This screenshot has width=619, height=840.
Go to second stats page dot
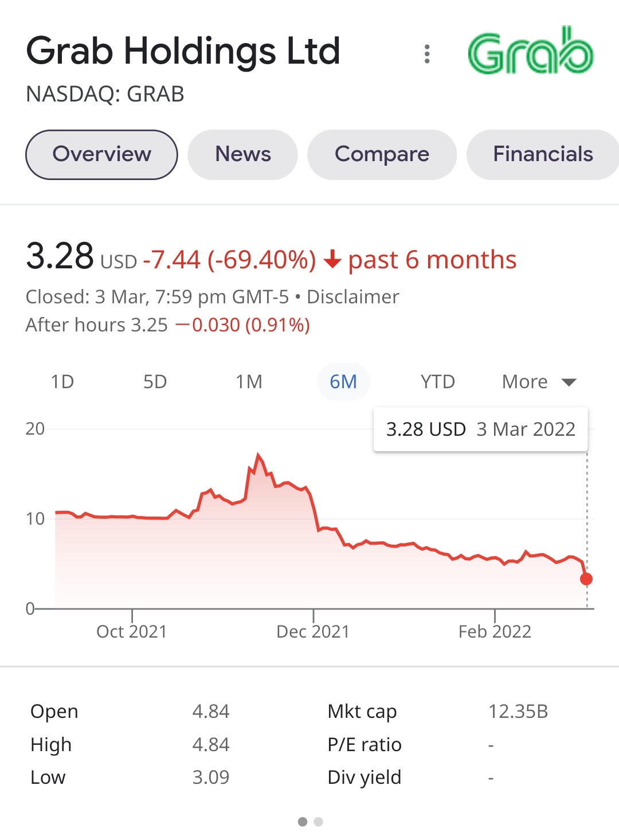point(319,822)
